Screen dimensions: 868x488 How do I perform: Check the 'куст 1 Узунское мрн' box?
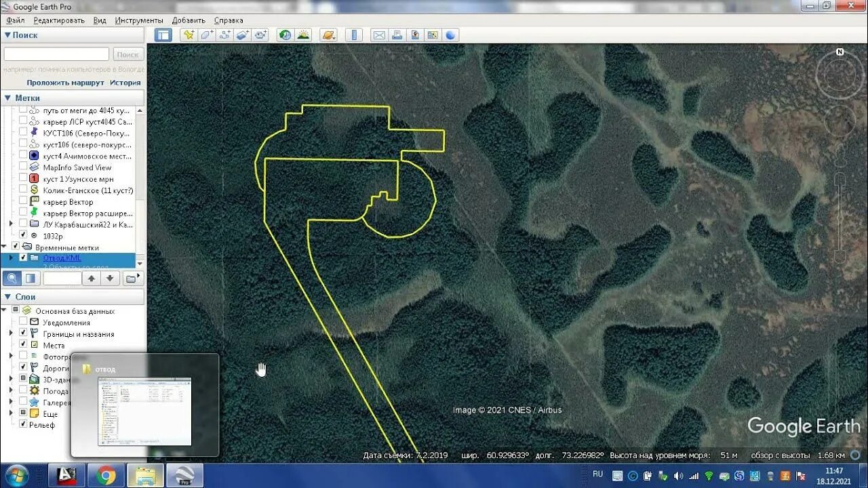[23, 178]
